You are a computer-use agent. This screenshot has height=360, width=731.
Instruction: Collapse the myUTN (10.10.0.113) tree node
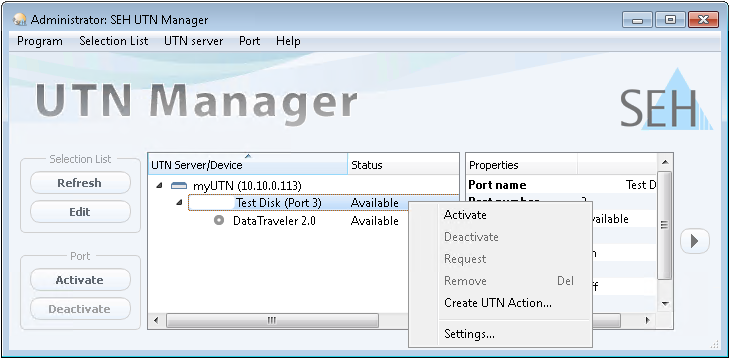(x=159, y=186)
